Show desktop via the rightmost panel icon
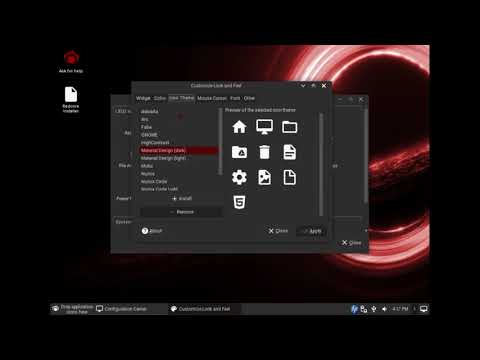This screenshot has width=480, height=360. pos(424,309)
